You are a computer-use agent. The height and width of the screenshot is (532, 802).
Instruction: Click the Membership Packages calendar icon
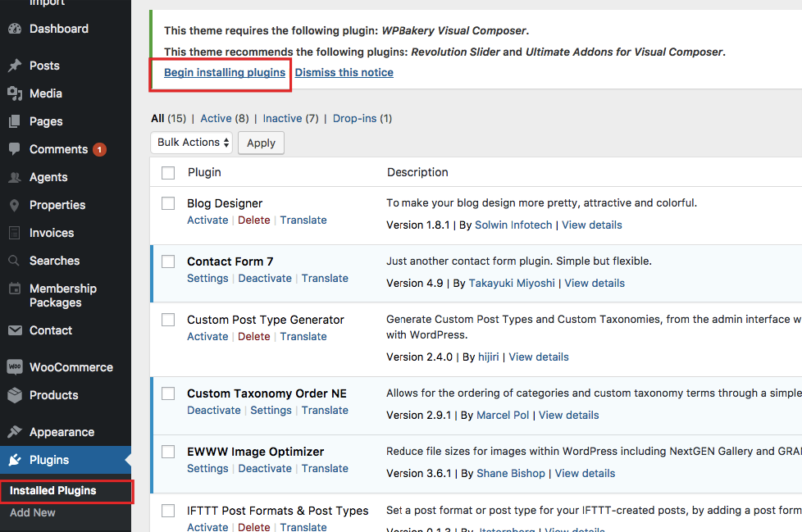pyautogui.click(x=15, y=289)
